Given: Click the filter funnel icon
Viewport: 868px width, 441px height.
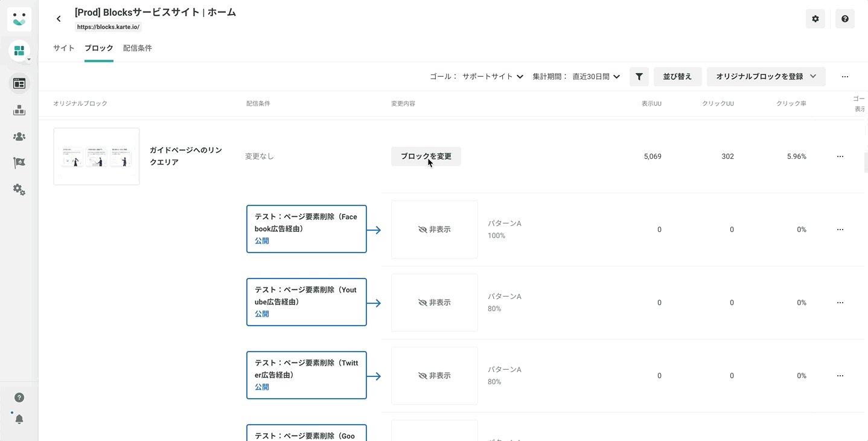Looking at the screenshot, I should (x=639, y=77).
